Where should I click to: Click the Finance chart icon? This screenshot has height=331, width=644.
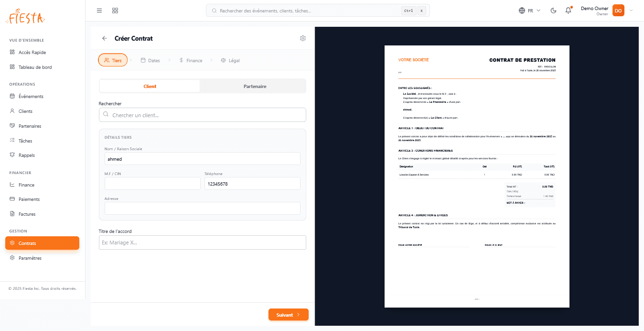[12, 185]
